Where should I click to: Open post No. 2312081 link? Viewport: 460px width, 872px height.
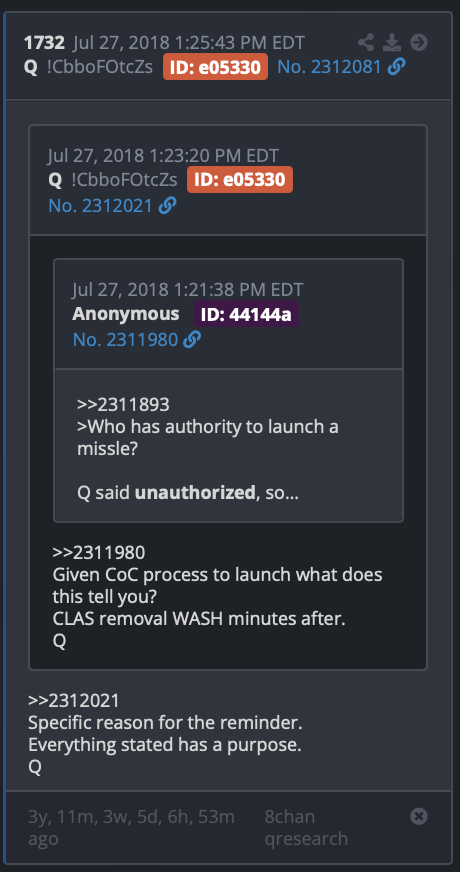click(329, 67)
